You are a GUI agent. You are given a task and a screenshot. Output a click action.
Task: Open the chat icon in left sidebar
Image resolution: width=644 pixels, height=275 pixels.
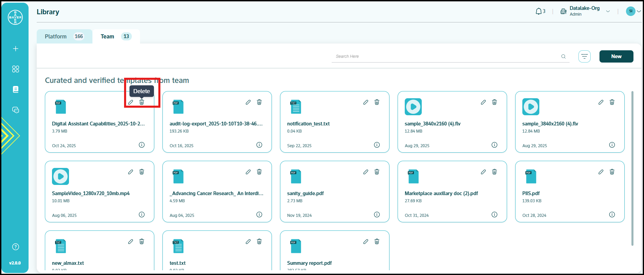point(16,110)
